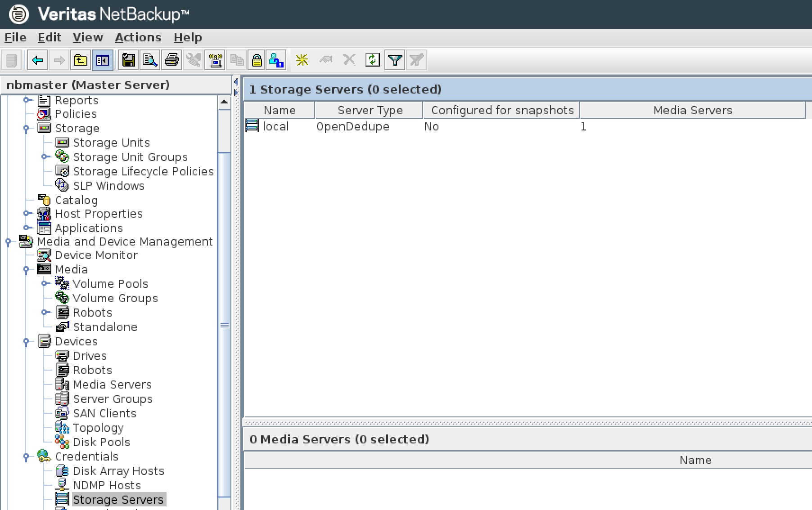Click the change server user icon
The width and height of the screenshot is (812, 510).
click(276, 60)
